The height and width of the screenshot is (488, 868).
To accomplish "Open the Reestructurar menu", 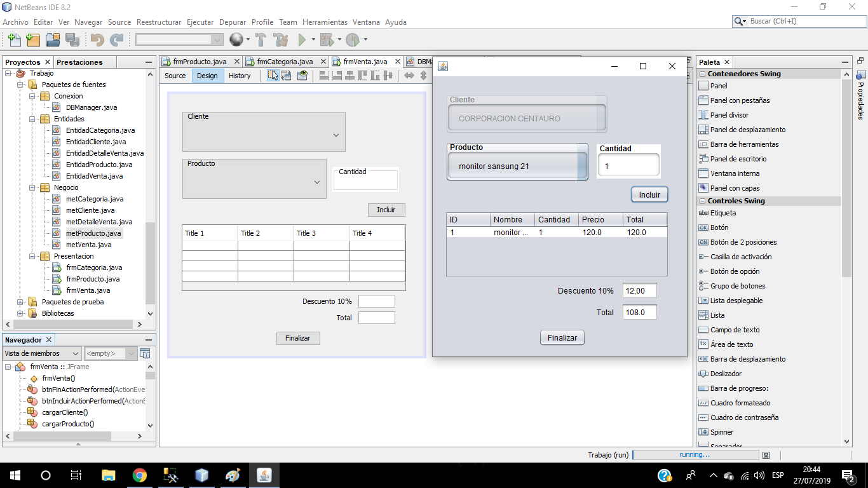I will 159,22.
